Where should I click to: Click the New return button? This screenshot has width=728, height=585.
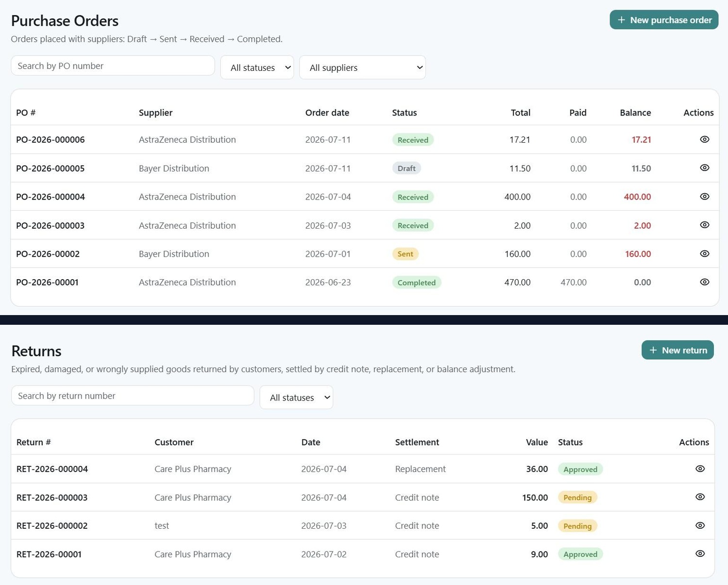[678, 350]
